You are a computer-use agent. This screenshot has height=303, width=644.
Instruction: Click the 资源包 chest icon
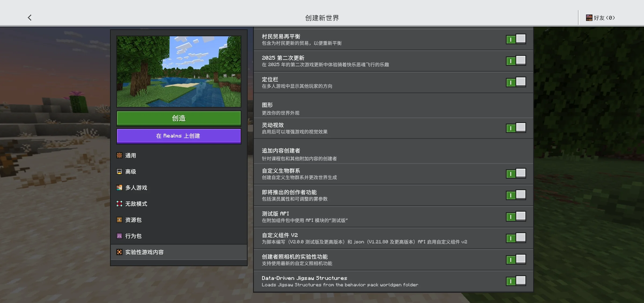click(x=119, y=220)
